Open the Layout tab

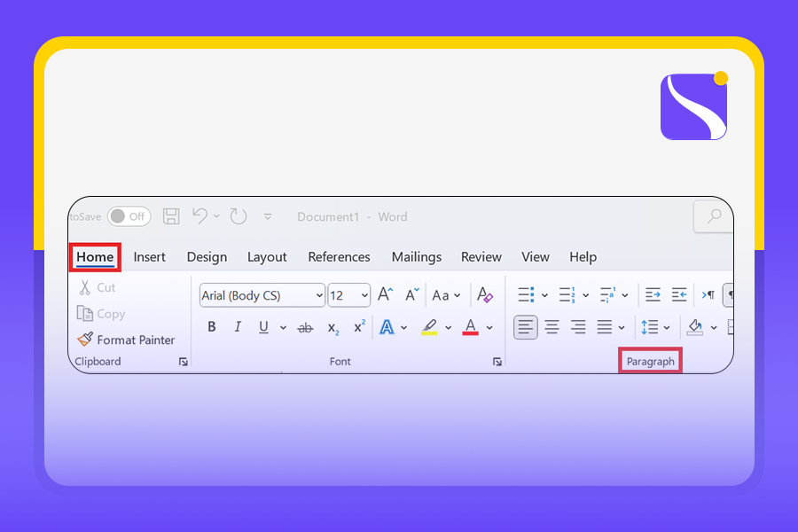(x=267, y=257)
